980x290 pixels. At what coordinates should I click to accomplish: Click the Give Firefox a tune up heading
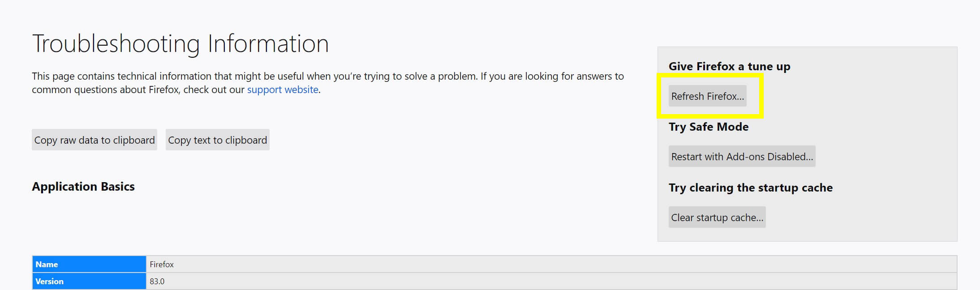pyautogui.click(x=730, y=66)
